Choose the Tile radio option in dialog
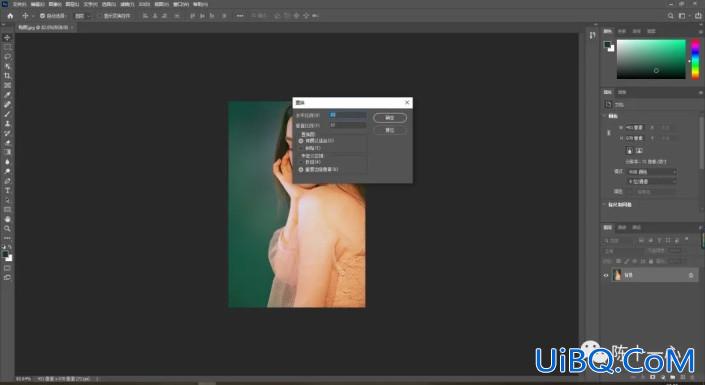The image size is (705, 385). (301, 148)
